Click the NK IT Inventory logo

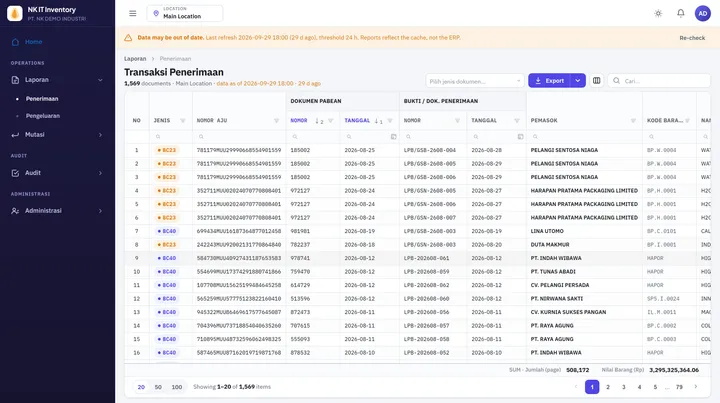15,13
